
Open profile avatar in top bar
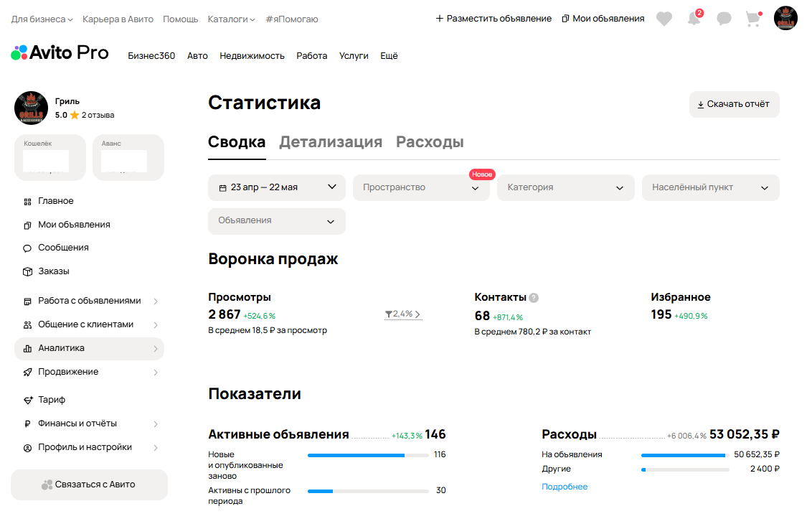(x=785, y=18)
